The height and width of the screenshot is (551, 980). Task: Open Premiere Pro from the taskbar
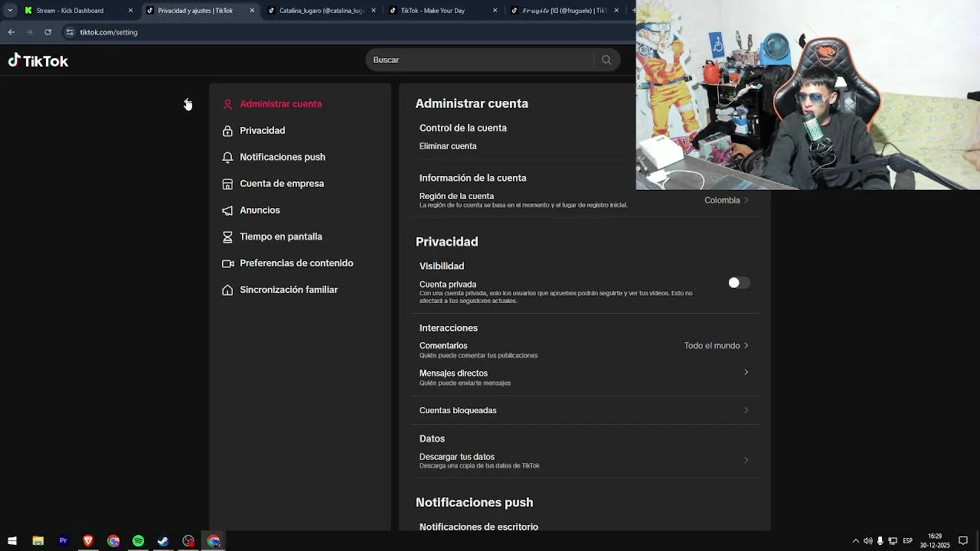(x=63, y=541)
